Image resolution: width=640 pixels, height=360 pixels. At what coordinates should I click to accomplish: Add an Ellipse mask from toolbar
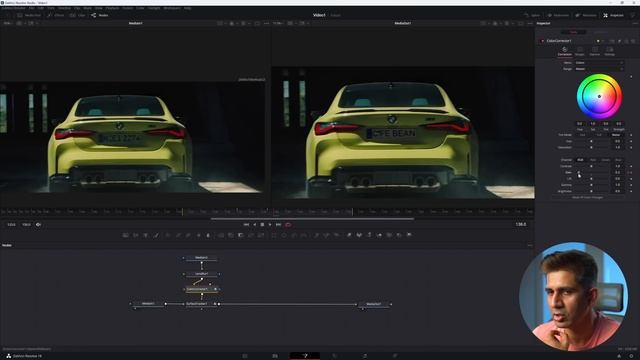pyautogui.click(x=284, y=235)
